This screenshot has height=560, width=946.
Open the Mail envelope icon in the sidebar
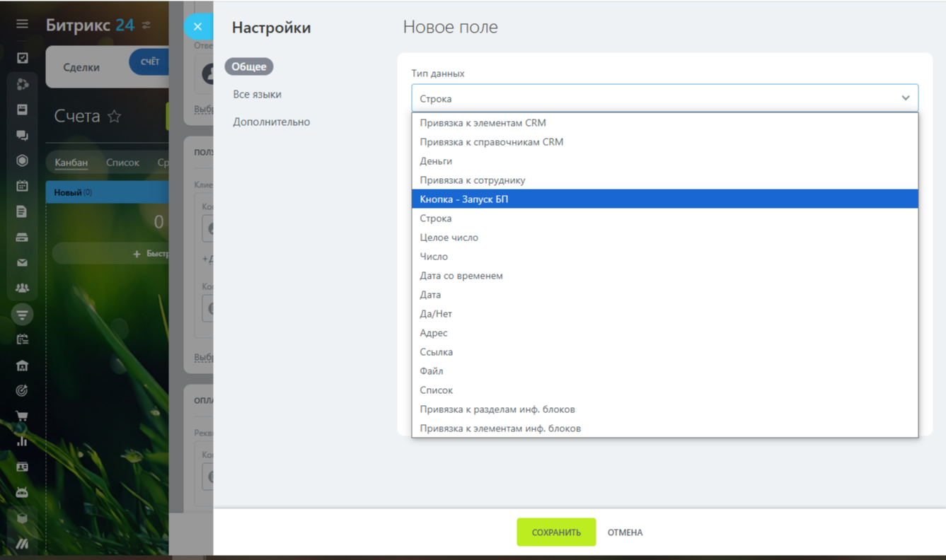[x=22, y=262]
